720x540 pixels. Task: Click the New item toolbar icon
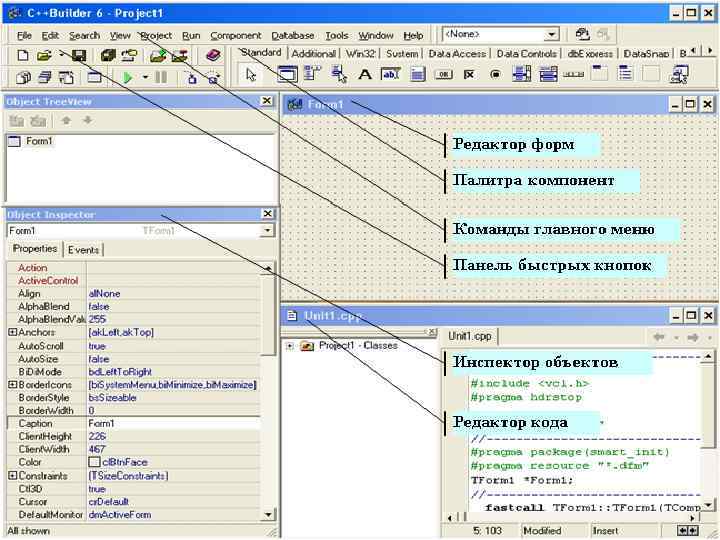point(22,56)
